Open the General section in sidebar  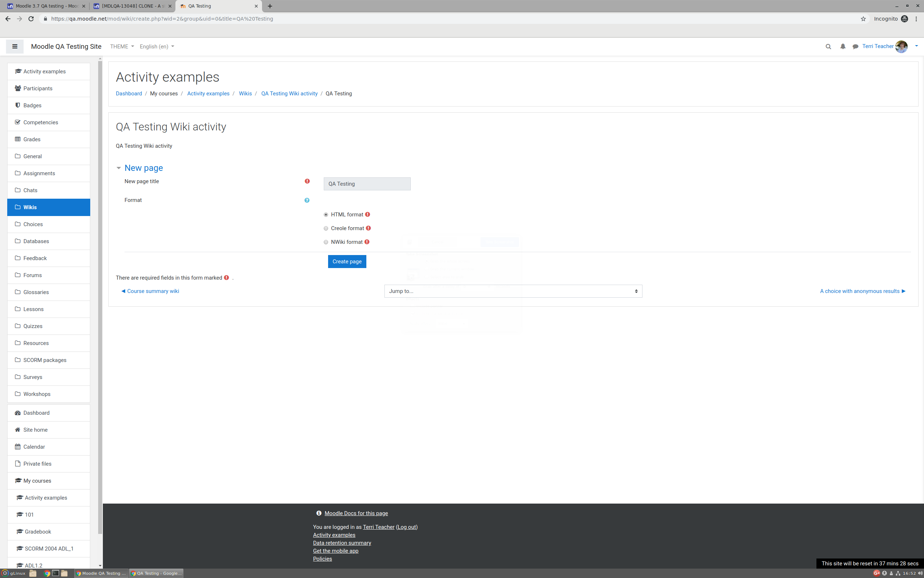point(48,156)
